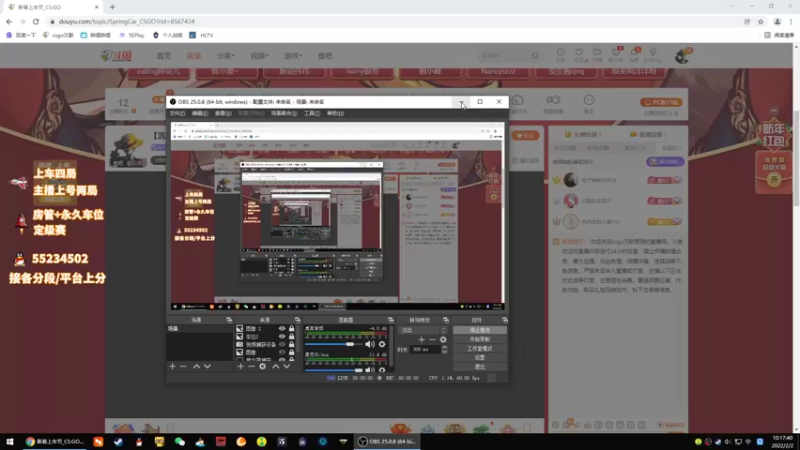Expand the 游戏 dropdown in Douyu nav
800x450 pixels.
coord(293,56)
